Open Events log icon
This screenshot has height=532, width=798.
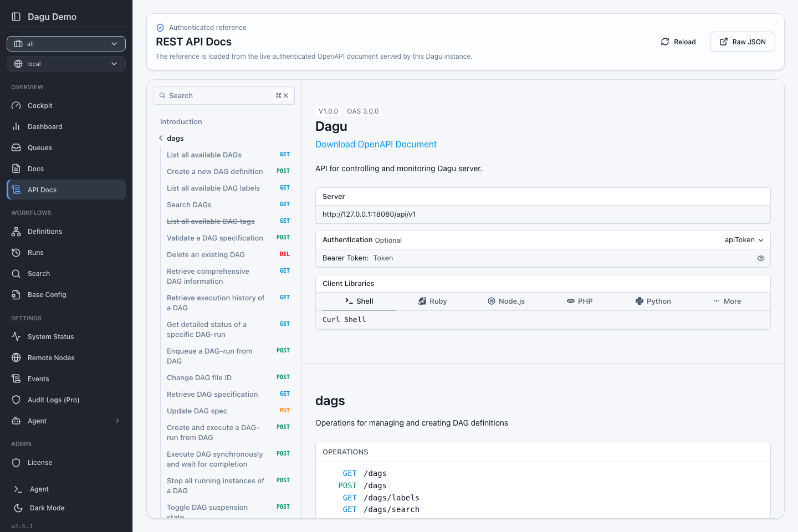coord(16,378)
